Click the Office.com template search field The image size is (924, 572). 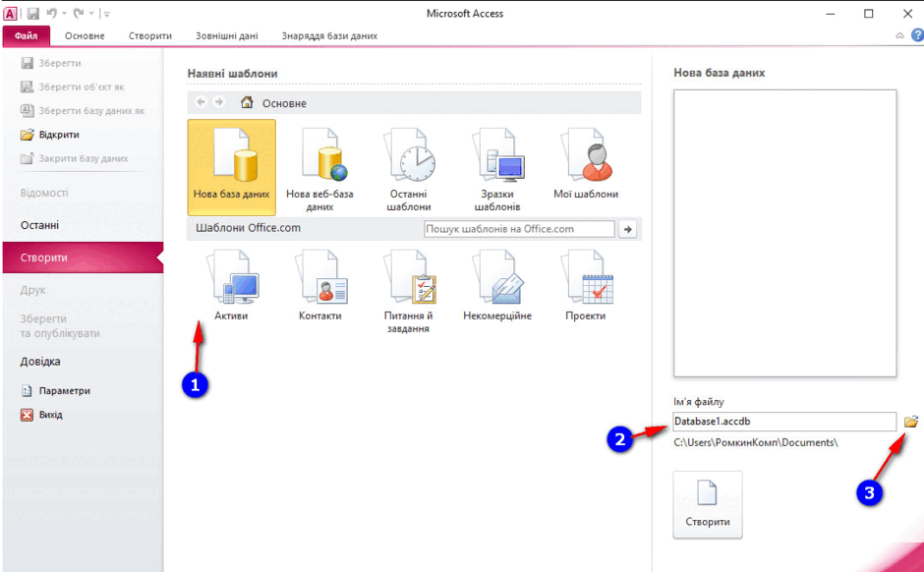(519, 229)
